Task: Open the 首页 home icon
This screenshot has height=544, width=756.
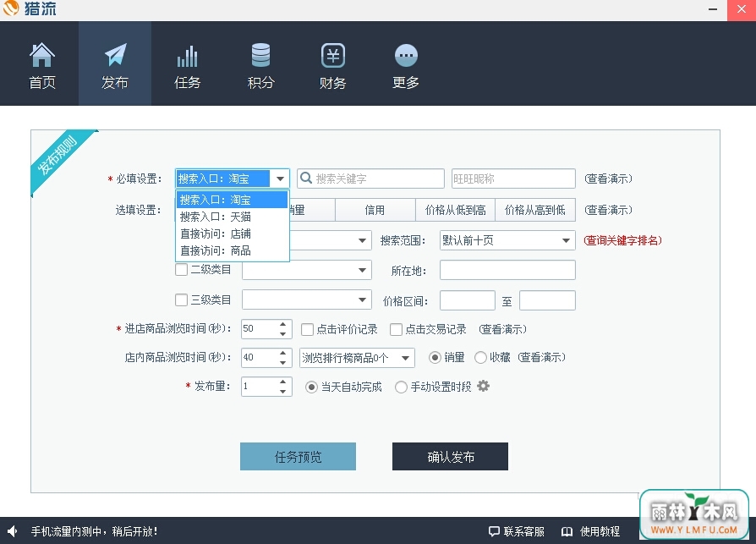Action: [42, 55]
